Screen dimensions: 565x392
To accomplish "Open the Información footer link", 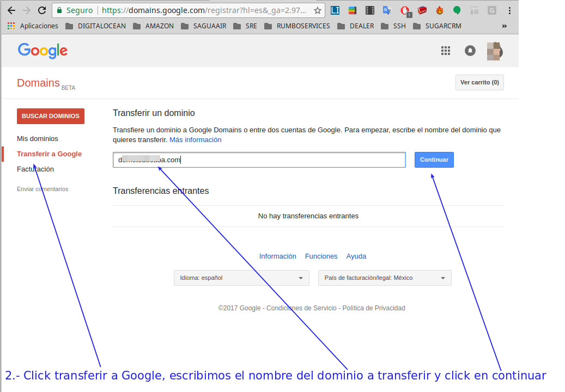I will pyautogui.click(x=277, y=256).
